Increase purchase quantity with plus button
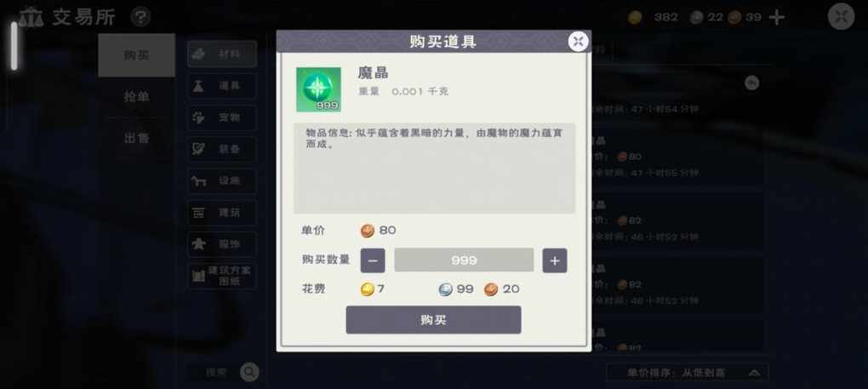 click(x=555, y=260)
